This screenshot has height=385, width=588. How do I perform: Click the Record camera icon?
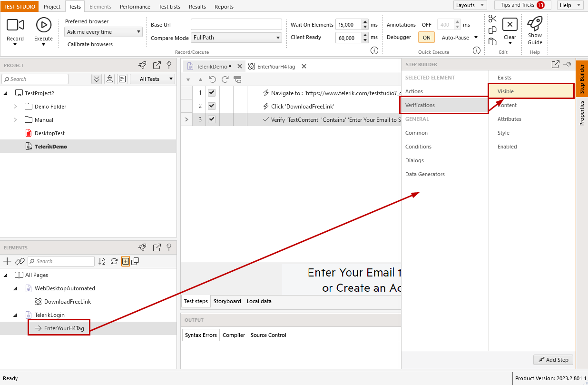(x=15, y=25)
